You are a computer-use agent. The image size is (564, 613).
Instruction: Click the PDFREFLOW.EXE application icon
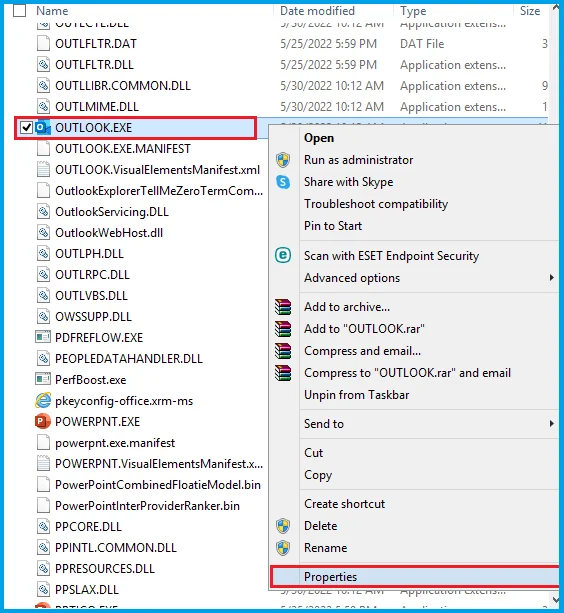click(x=43, y=337)
